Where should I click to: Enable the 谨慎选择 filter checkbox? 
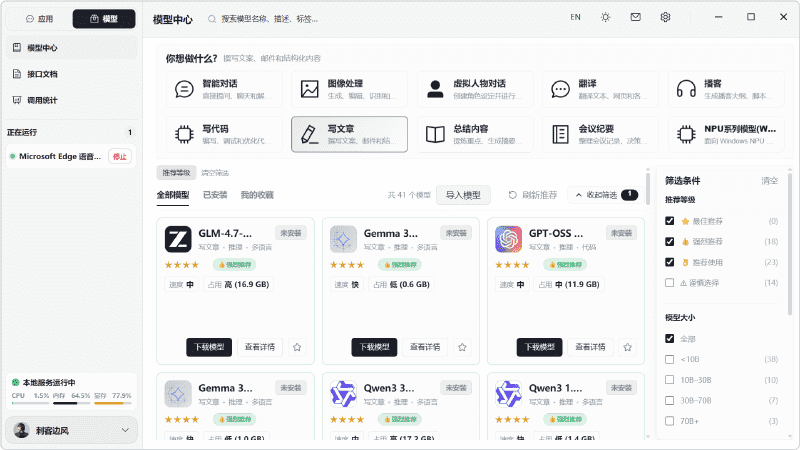[x=669, y=283]
